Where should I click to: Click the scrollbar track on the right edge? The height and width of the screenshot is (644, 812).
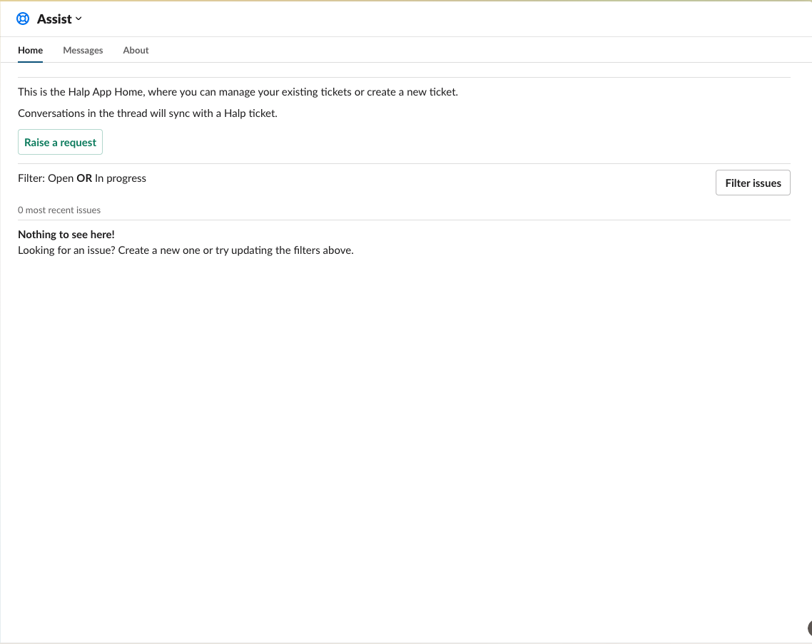click(x=809, y=321)
